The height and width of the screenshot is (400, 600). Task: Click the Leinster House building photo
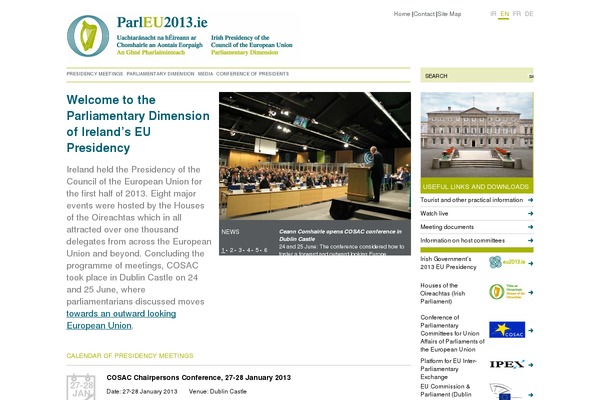pyautogui.click(x=477, y=135)
